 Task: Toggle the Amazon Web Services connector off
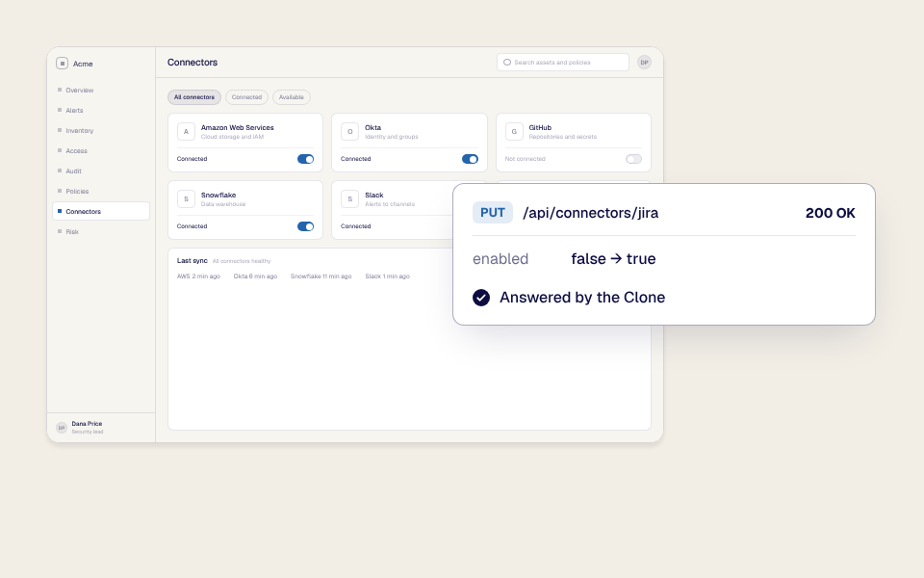pos(305,159)
